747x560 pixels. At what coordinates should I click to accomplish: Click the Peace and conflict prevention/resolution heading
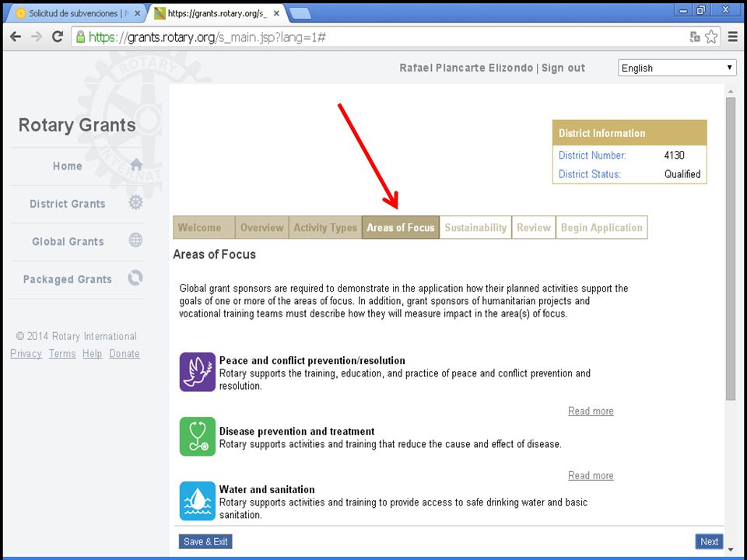pos(312,360)
